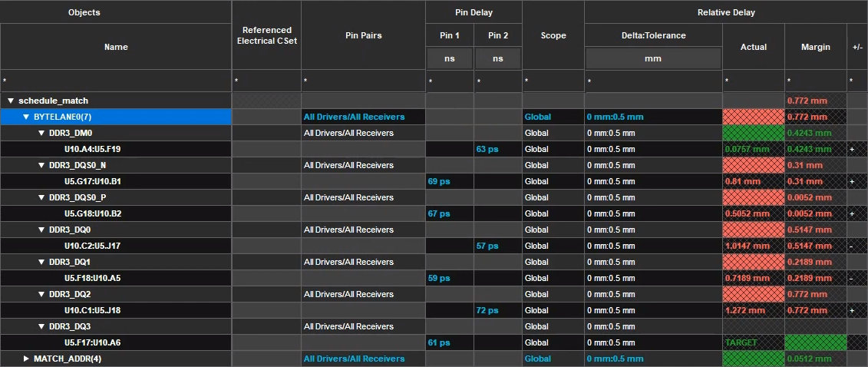Select the red Actual cell for DDR3_DQ2
This screenshot has height=367, width=868.
click(754, 294)
